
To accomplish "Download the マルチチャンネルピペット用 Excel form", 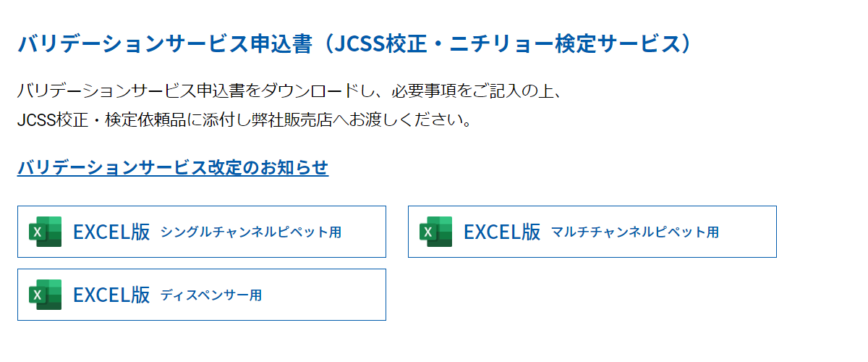I will point(592,232).
